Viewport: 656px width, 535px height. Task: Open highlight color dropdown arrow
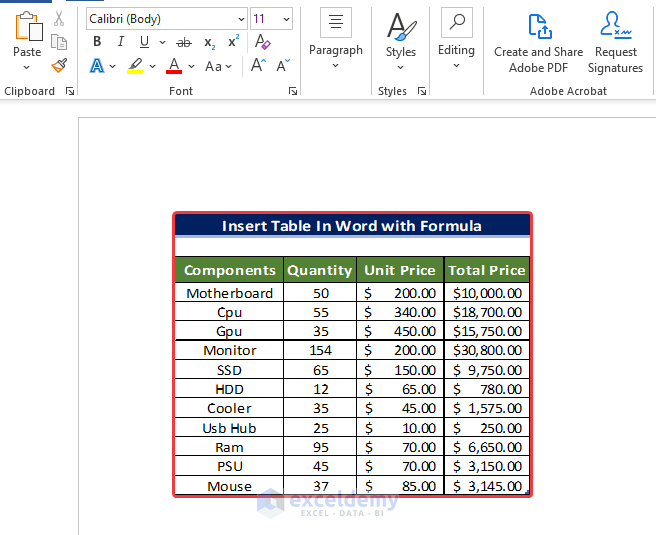pos(152,67)
